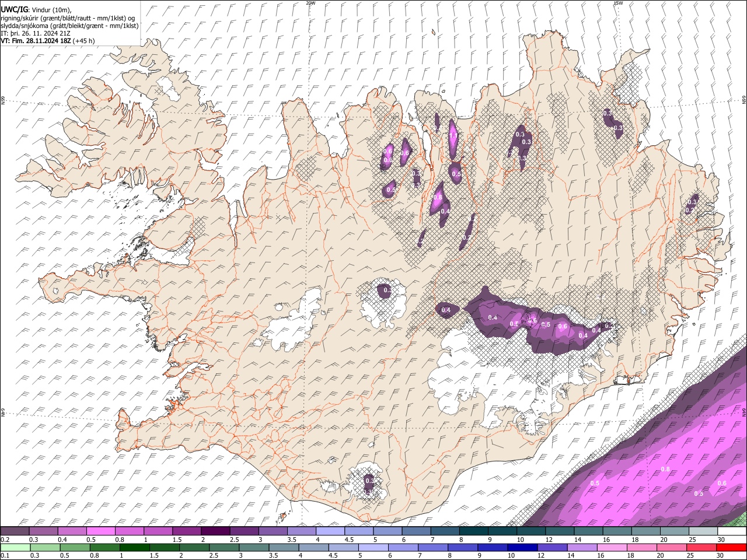
Task: Click the dark green swatch labeled 1 in bottom row
Action: tap(134, 547)
